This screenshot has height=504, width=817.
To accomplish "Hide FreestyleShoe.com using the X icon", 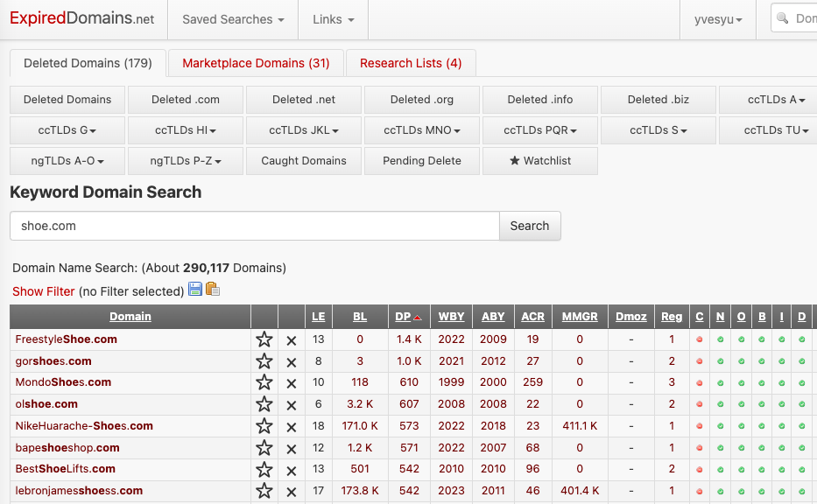I will 292,340.
